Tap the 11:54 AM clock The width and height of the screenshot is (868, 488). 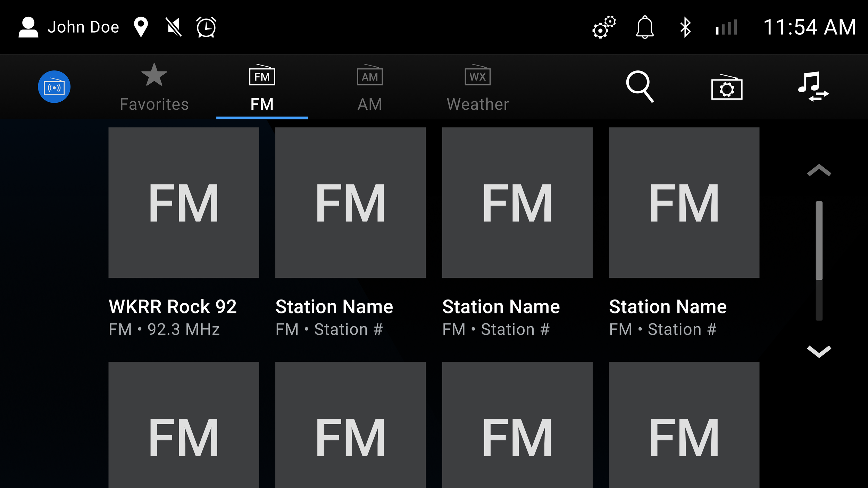tap(810, 27)
